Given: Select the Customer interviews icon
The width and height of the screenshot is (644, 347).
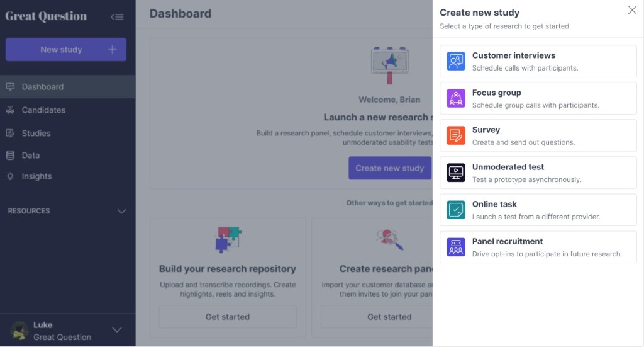Looking at the screenshot, I should pyautogui.click(x=456, y=61).
